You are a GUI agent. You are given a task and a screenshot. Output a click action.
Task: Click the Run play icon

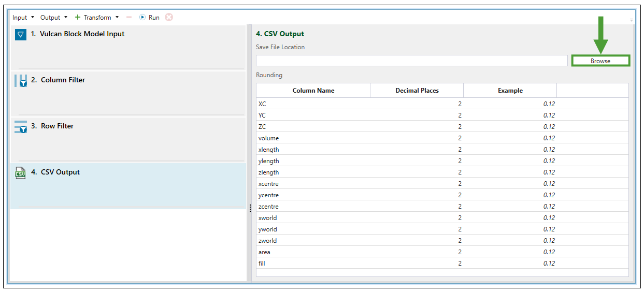[142, 17]
